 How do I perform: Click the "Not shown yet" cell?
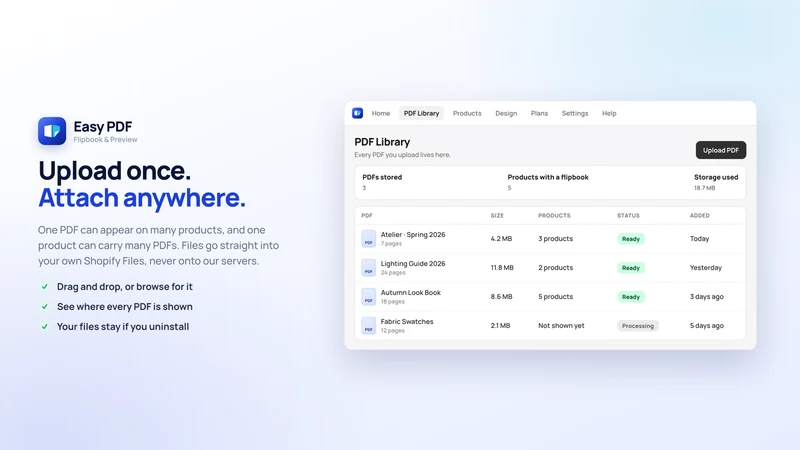click(561, 326)
